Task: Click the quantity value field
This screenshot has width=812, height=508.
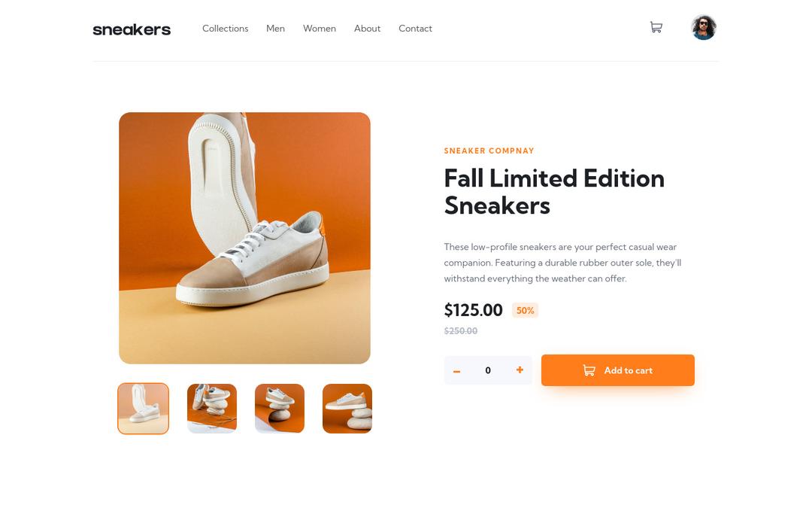Action: (x=488, y=370)
